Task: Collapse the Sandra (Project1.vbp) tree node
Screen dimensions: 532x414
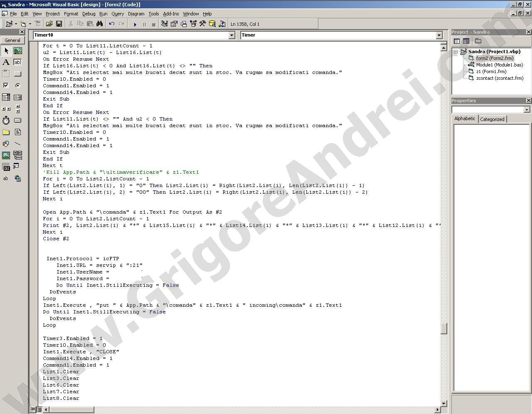Action: pyautogui.click(x=456, y=52)
